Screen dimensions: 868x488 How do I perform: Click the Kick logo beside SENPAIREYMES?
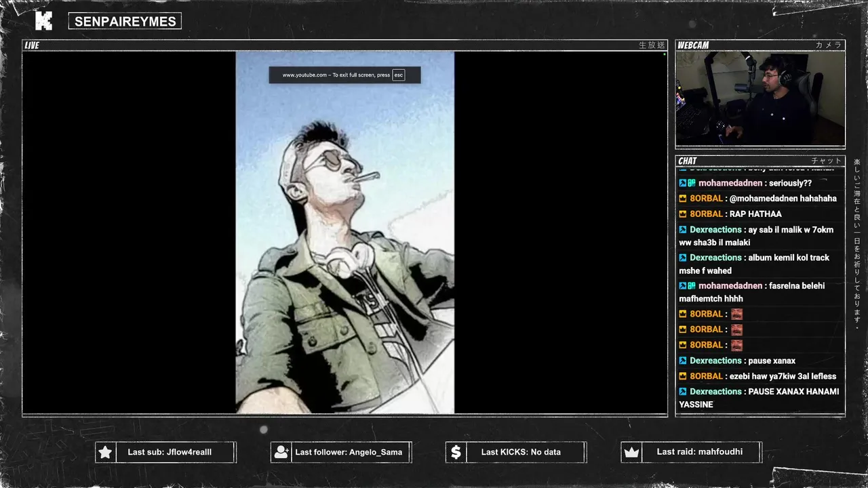point(43,20)
